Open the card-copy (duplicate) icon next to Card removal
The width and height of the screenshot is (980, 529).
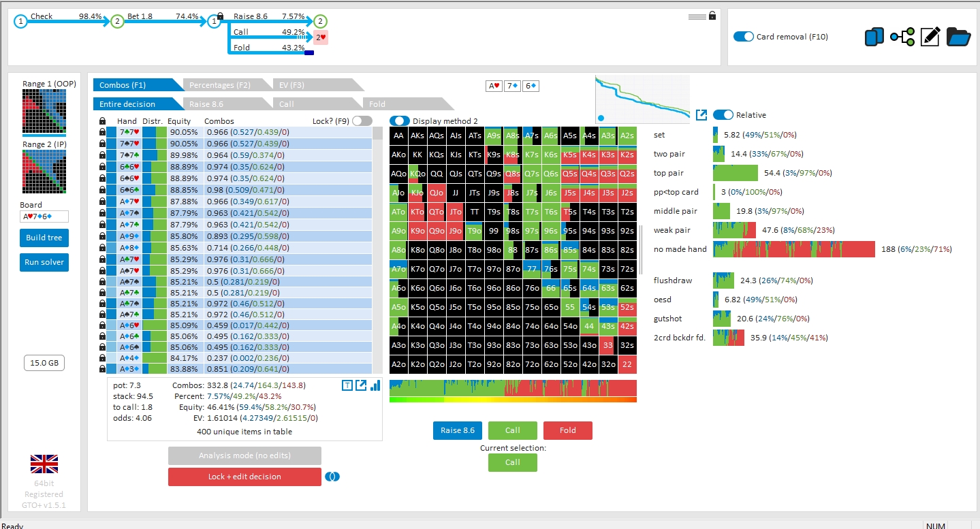(874, 37)
